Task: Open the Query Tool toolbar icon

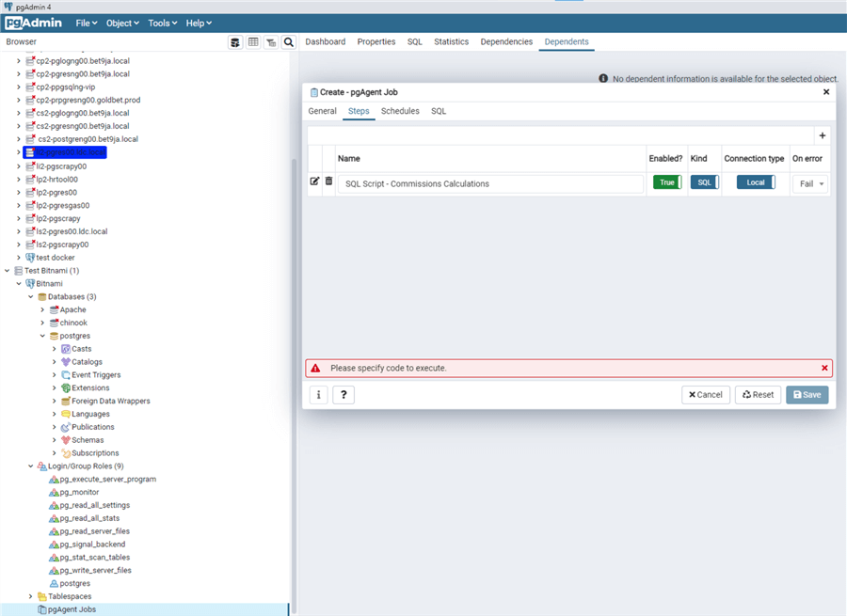Action: click(x=235, y=42)
